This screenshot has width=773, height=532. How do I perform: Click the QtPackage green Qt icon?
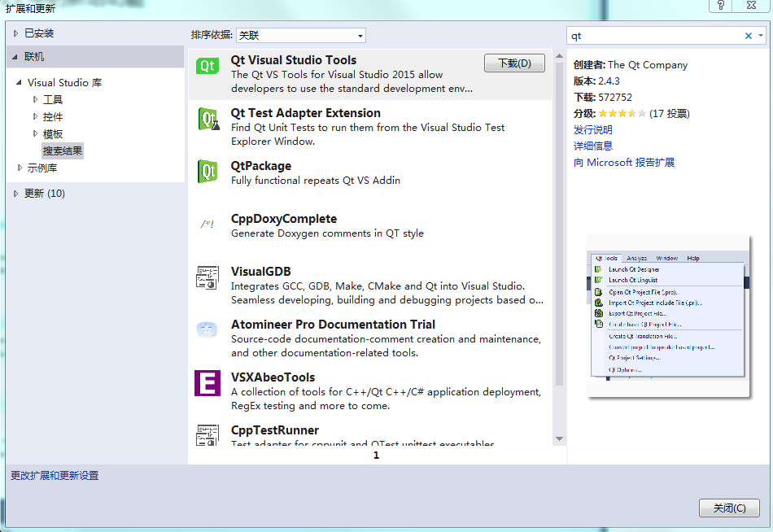(x=207, y=172)
